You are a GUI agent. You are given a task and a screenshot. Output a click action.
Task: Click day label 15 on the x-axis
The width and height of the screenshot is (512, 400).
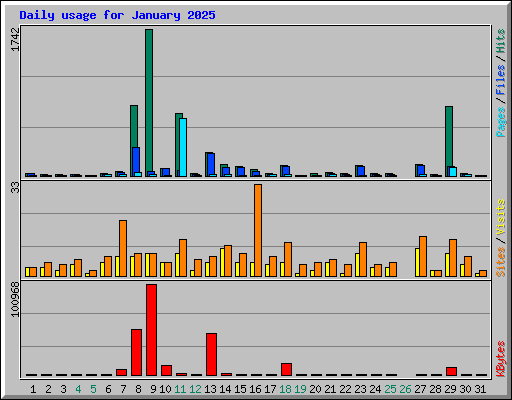(240, 389)
